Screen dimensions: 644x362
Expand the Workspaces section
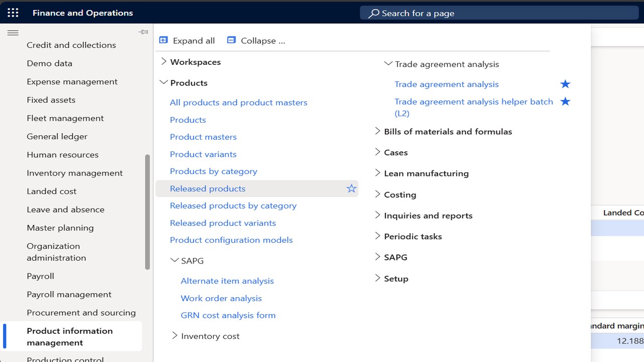164,62
